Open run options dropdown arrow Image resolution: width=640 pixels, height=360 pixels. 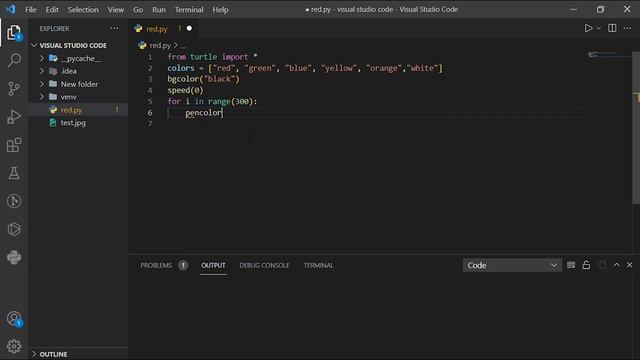click(598, 28)
